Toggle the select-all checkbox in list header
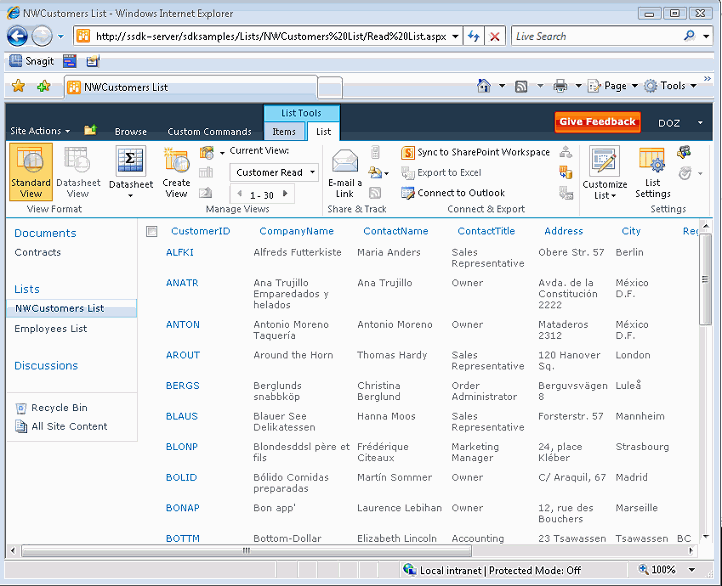The image size is (722, 586). 151,231
